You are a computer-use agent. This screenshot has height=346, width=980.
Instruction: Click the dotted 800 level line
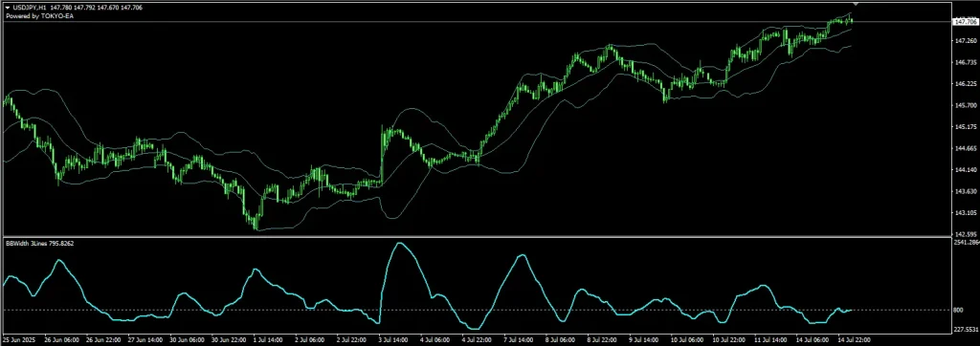(475, 311)
